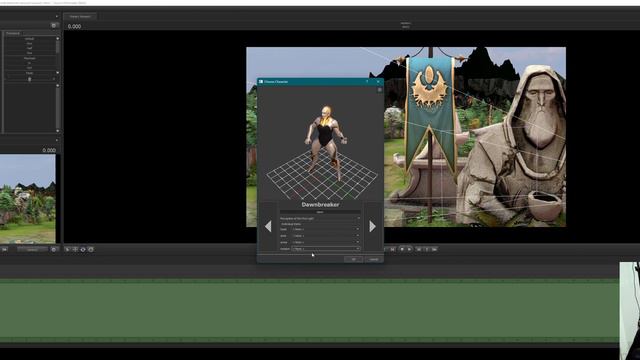Show the previous character in Choose Character

tap(268, 227)
